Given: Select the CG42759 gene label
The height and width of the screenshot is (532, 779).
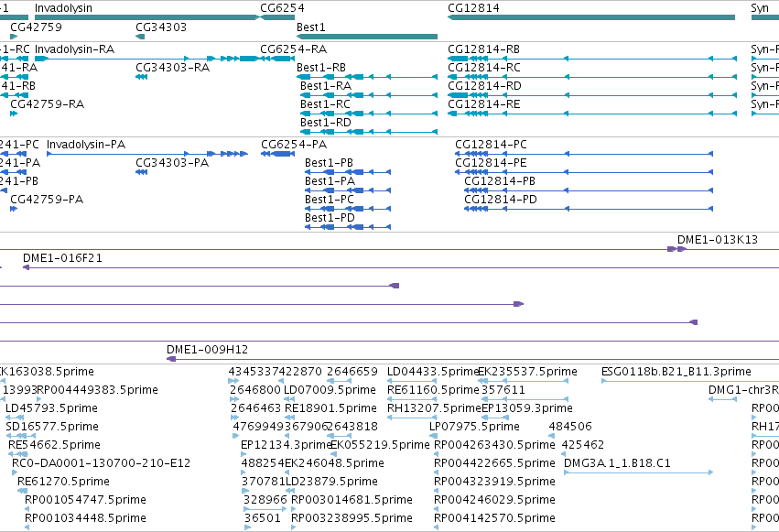Looking at the screenshot, I should click(x=37, y=27).
